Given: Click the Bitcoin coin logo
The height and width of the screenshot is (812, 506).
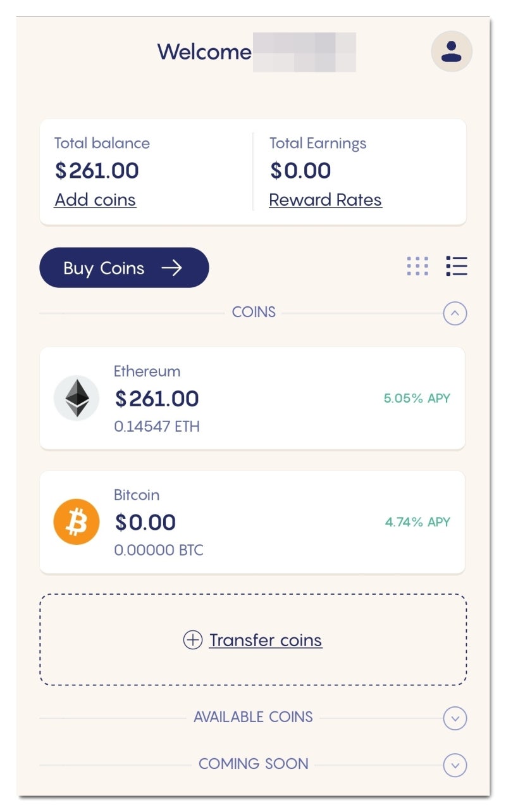Looking at the screenshot, I should click(77, 522).
